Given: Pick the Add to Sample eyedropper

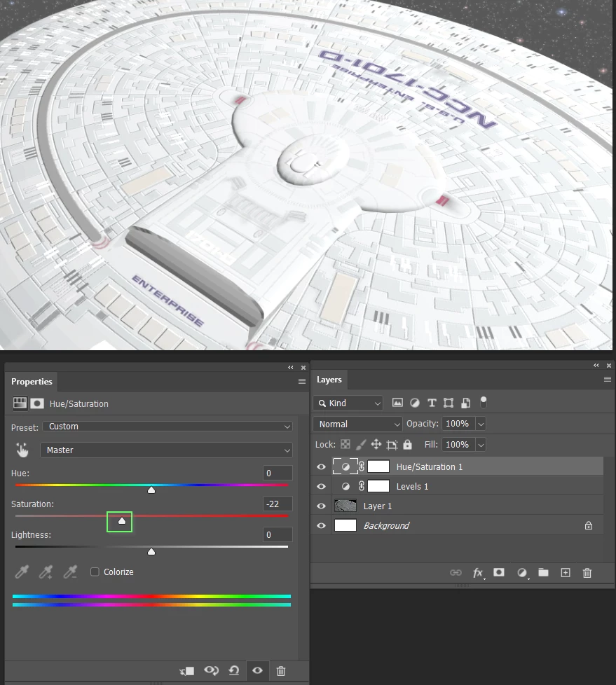Looking at the screenshot, I should pos(46,572).
